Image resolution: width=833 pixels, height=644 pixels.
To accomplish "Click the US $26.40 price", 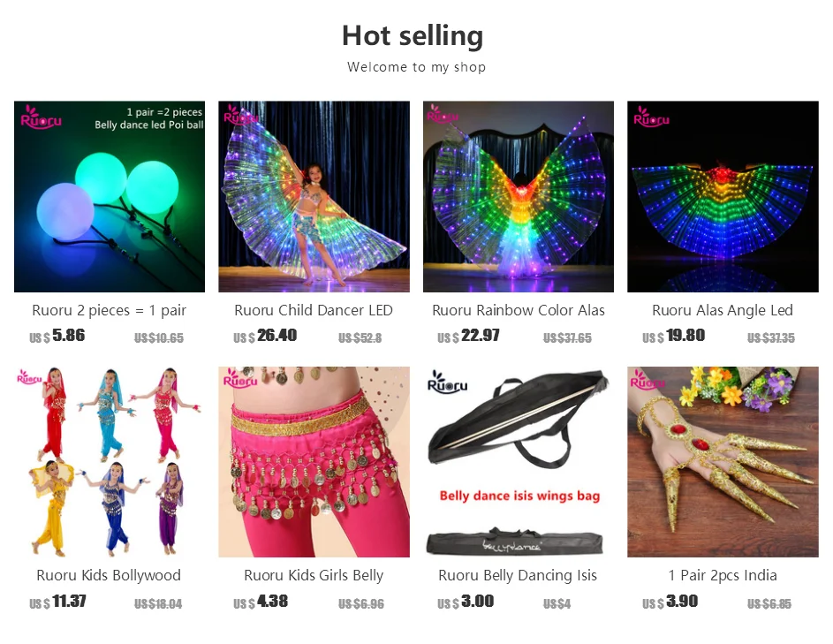I will click(x=265, y=336).
